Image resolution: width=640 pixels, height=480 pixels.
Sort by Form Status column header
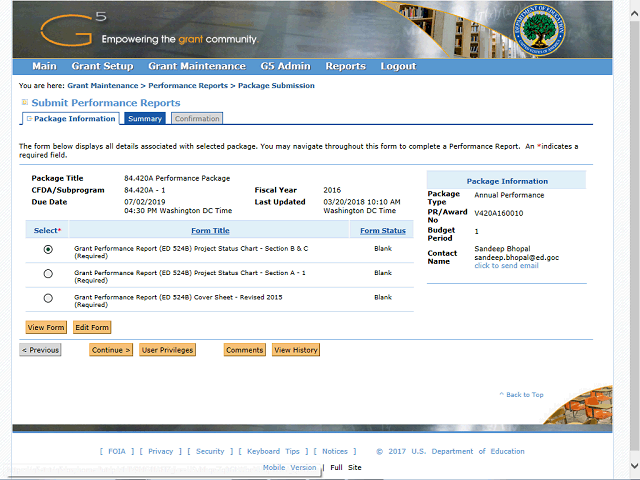(x=383, y=231)
